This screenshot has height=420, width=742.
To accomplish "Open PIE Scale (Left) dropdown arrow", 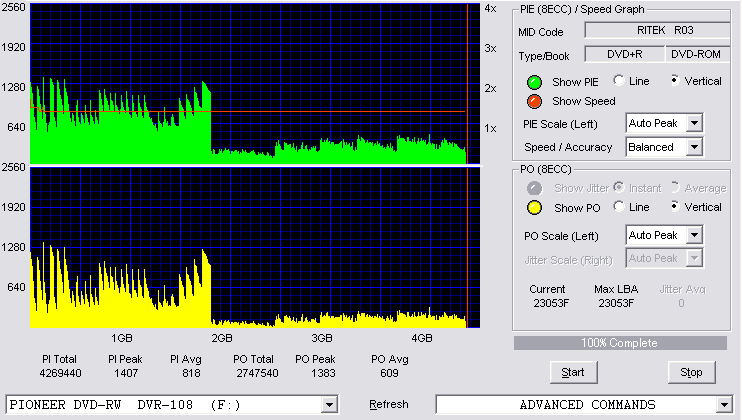I will (694, 123).
